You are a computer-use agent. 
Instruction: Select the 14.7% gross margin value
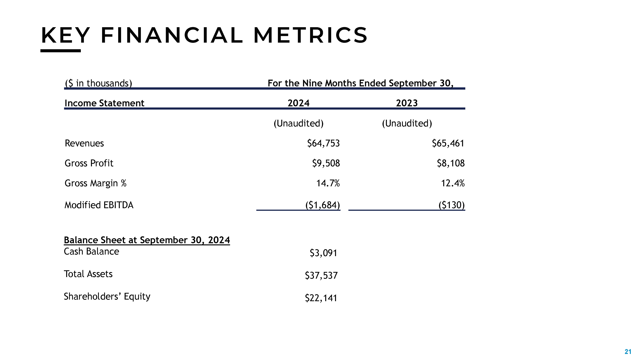(328, 183)
